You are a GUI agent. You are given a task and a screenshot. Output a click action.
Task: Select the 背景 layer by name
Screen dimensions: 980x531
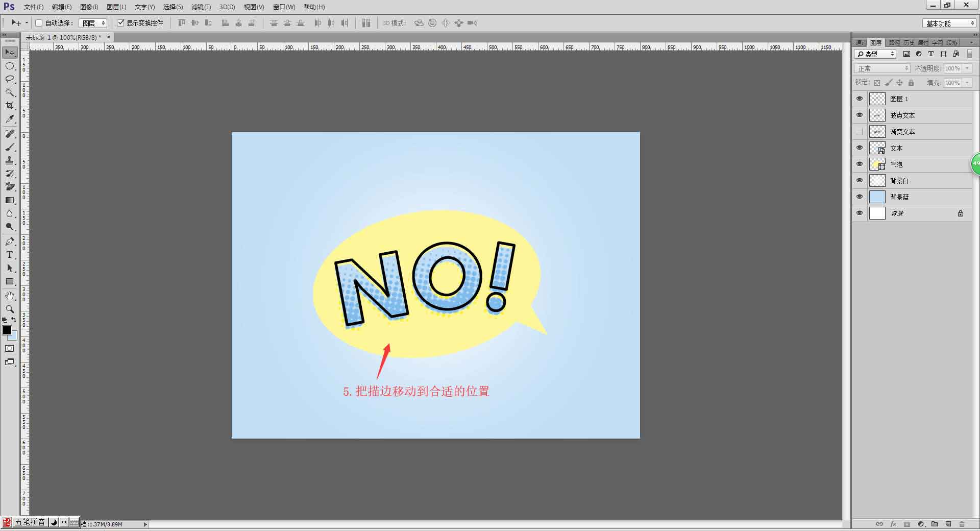(897, 213)
